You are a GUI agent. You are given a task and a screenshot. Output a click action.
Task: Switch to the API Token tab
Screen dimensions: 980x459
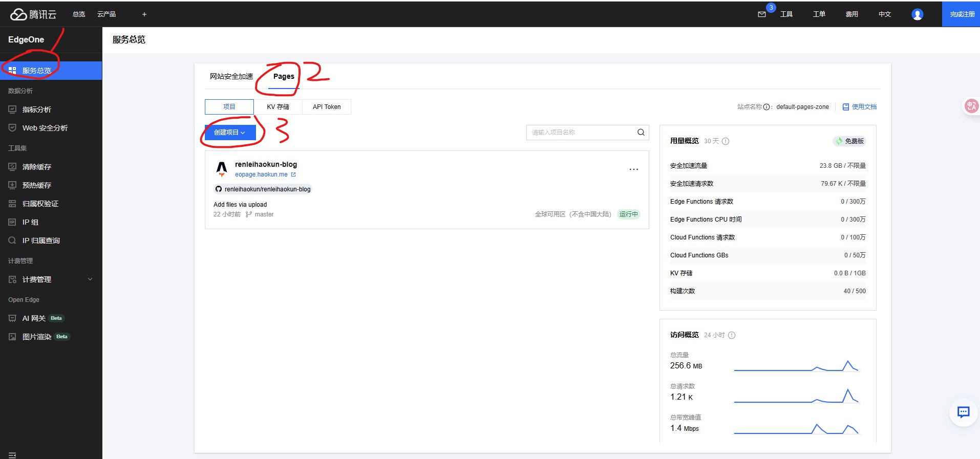327,107
